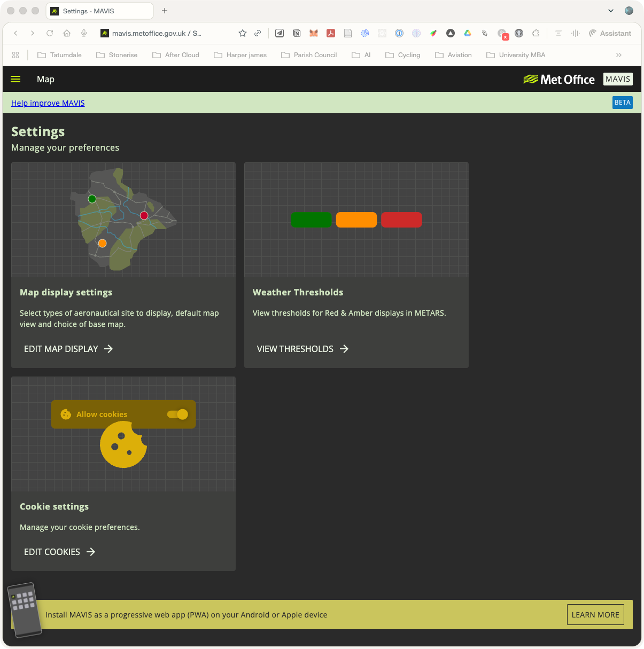Viewport: 644px width, 649px height.
Task: Click the audio waveform icon in toolbar
Action: coord(575,33)
